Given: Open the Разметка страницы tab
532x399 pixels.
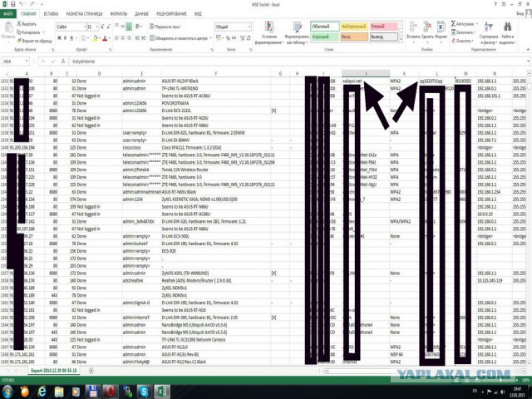Looking at the screenshot, I should click(x=84, y=14).
